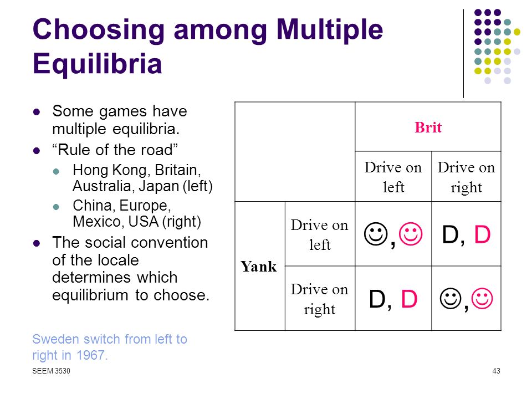
Task: Click the 'Sweden switch from left to right' note
Action: (x=110, y=347)
